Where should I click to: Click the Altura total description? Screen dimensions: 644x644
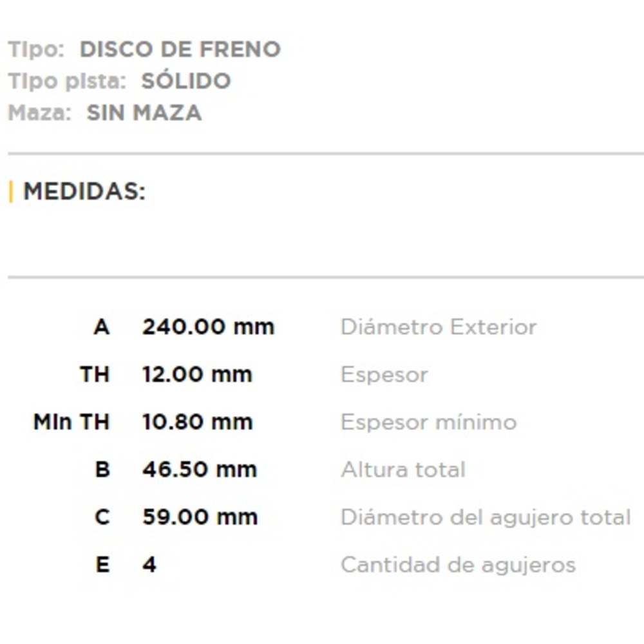pos(402,469)
